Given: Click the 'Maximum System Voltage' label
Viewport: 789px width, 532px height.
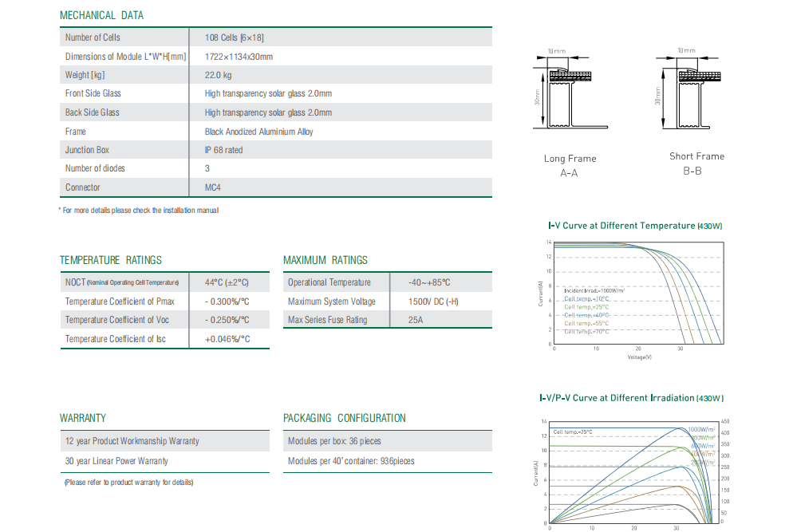Looking at the screenshot, I should coord(332,302).
